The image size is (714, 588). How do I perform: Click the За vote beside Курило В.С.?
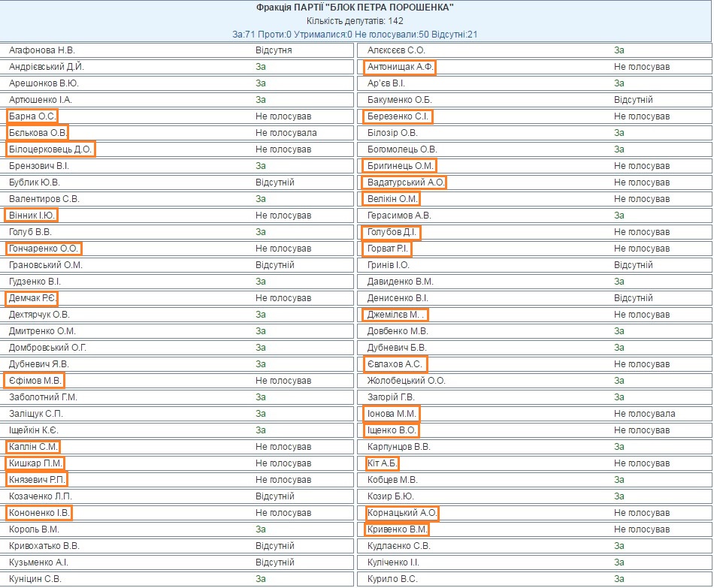pos(619,579)
